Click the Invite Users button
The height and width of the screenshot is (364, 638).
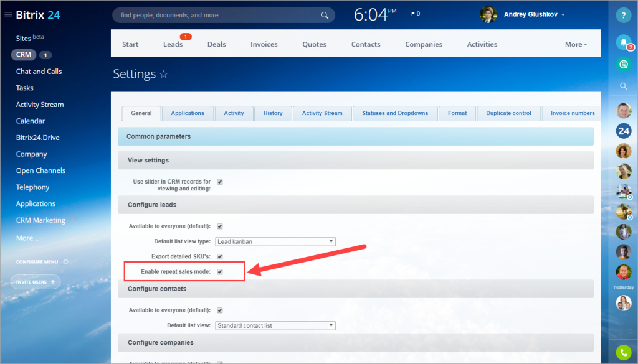point(36,282)
